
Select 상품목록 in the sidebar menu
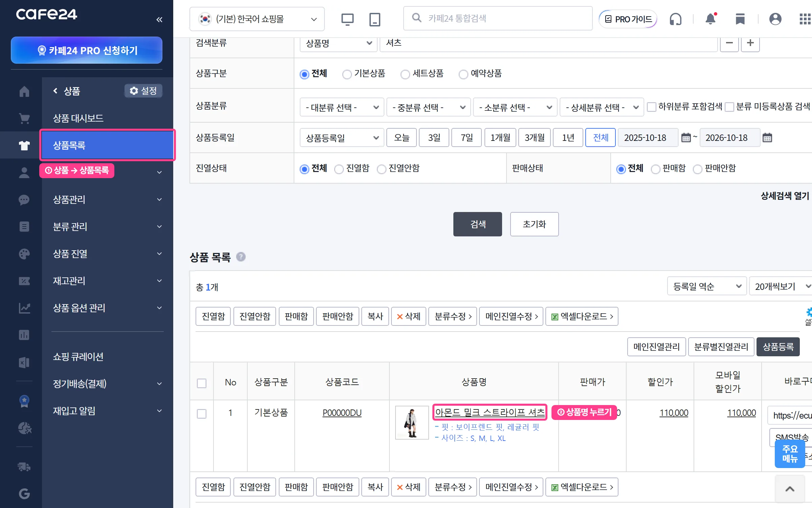click(108, 145)
